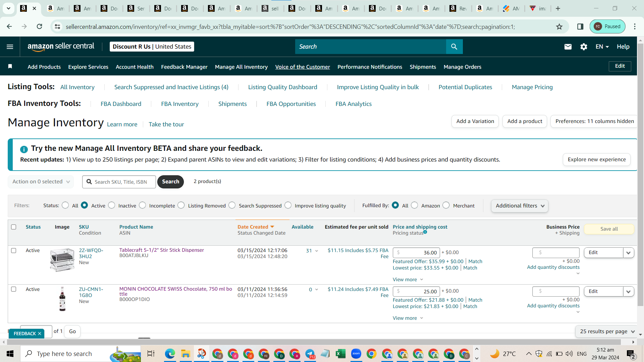Viewport: 644px width, 362px height.
Task: Open Zoom from the taskbar
Action: click(x=356, y=354)
